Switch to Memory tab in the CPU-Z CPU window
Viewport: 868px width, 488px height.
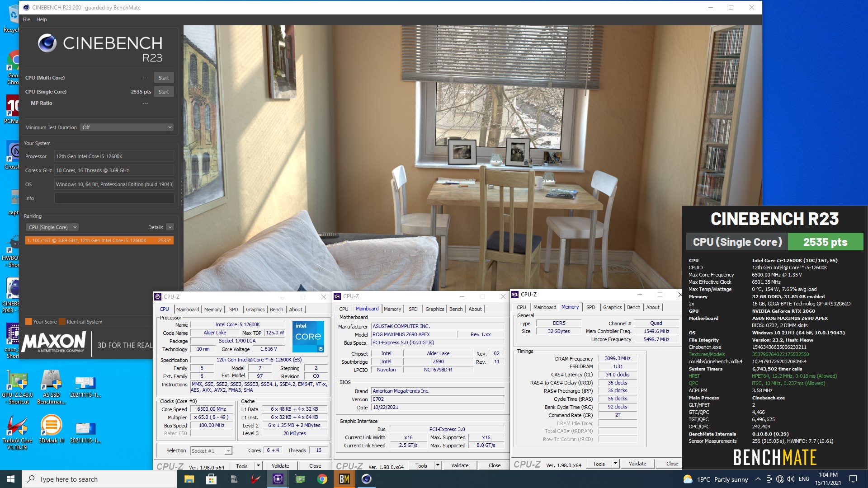(x=213, y=310)
